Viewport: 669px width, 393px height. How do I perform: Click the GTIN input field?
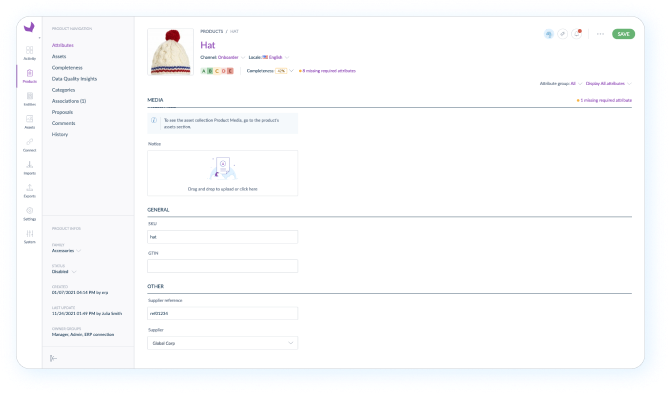pos(222,266)
